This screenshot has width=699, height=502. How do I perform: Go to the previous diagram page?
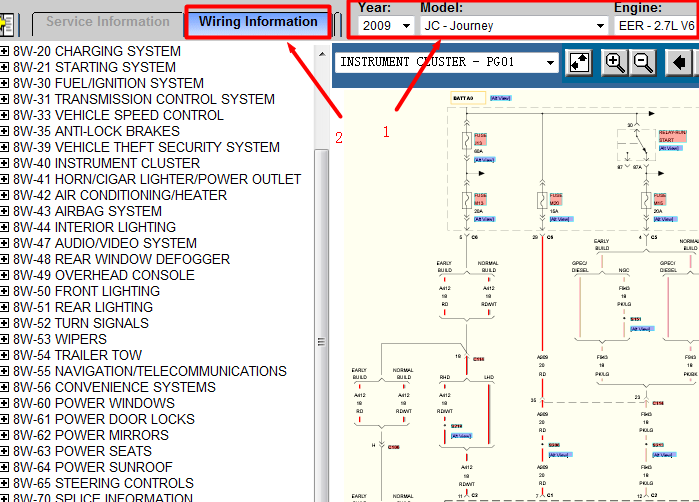pos(679,62)
